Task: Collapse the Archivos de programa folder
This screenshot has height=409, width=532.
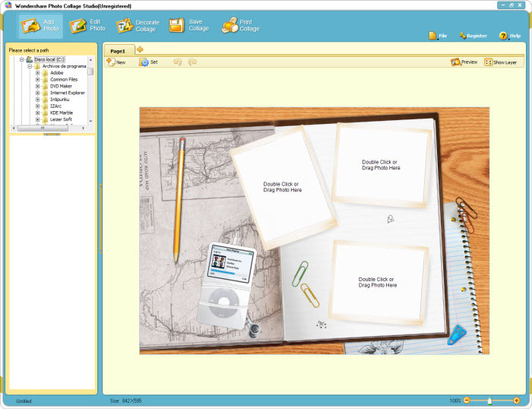Action: coord(30,66)
